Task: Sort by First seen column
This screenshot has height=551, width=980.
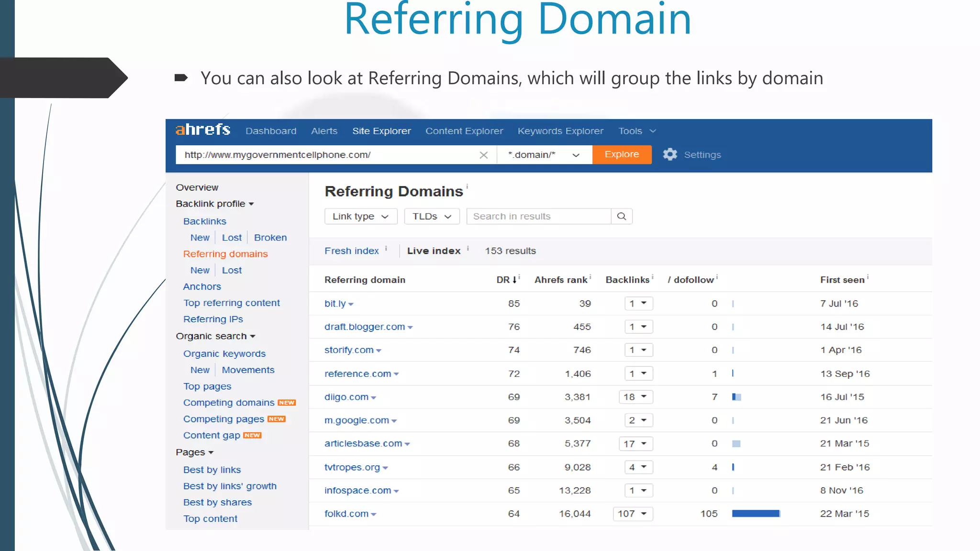Action: click(x=842, y=280)
